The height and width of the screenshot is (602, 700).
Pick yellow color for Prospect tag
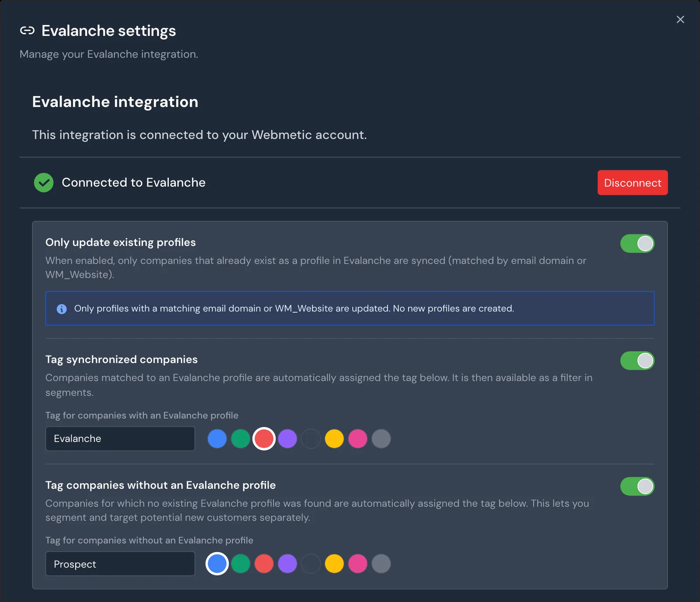click(334, 564)
